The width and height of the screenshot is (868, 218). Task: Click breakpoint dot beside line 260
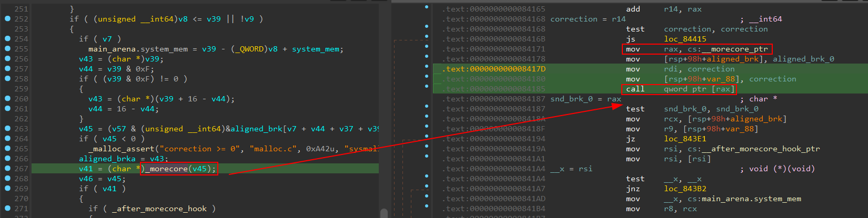(x=7, y=99)
